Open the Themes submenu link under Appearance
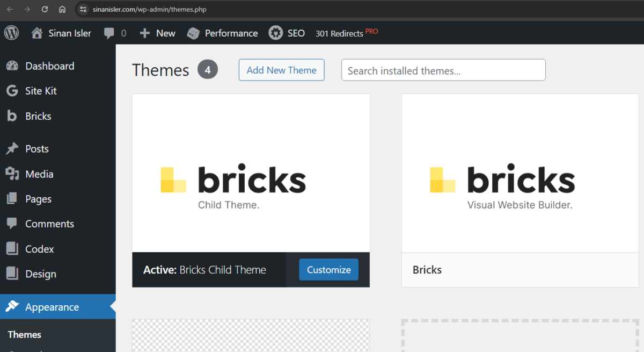 (x=24, y=334)
